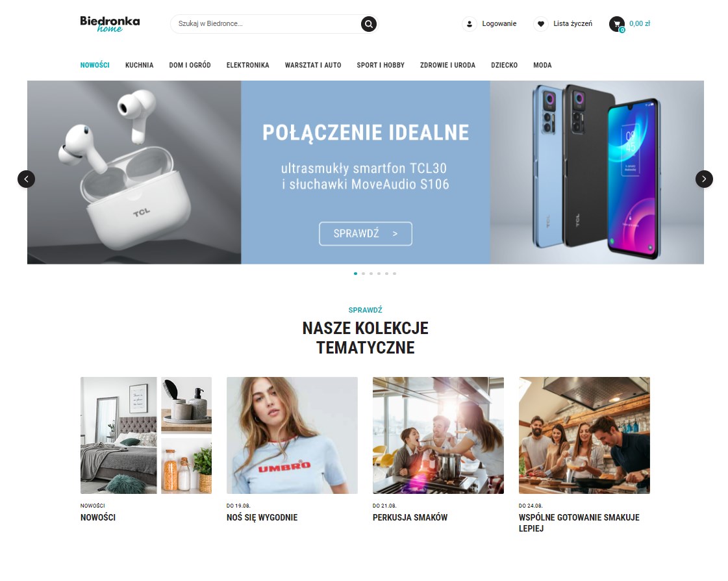This screenshot has width=728, height=581.
Task: Select the second carousel dot
Action: [x=363, y=274]
